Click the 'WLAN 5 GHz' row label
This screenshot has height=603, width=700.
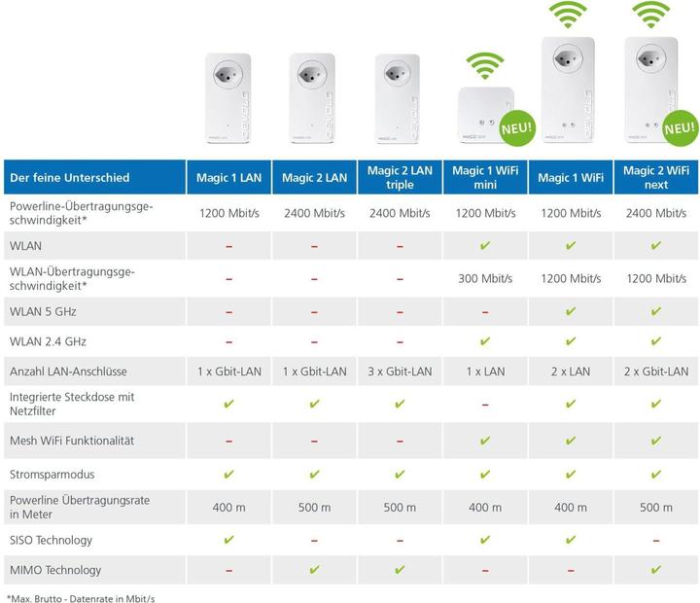pos(43,311)
